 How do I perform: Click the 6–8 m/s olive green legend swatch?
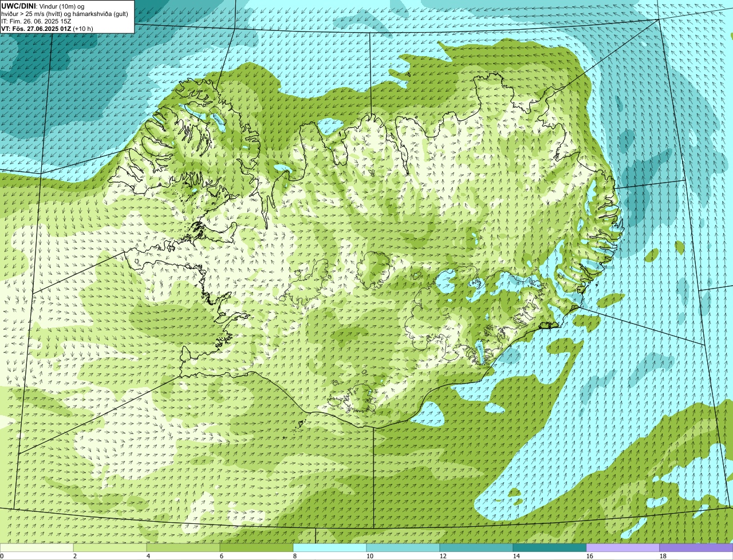tap(257, 547)
